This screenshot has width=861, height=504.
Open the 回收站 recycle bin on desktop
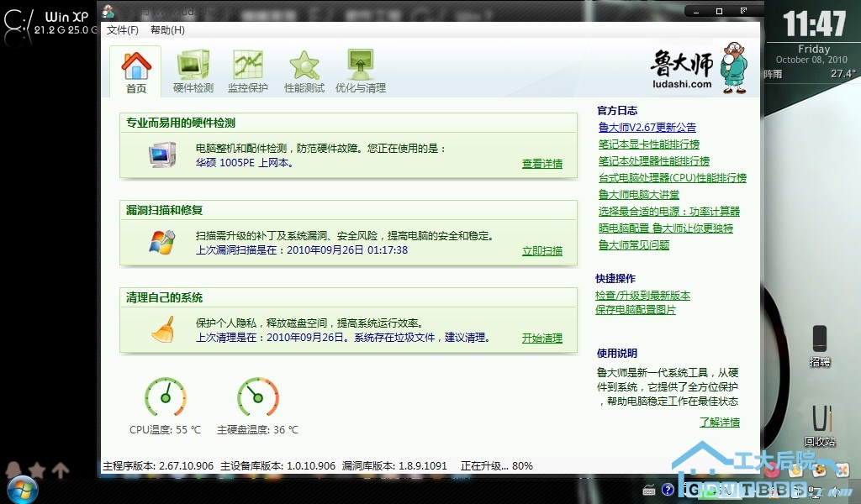[x=820, y=424]
